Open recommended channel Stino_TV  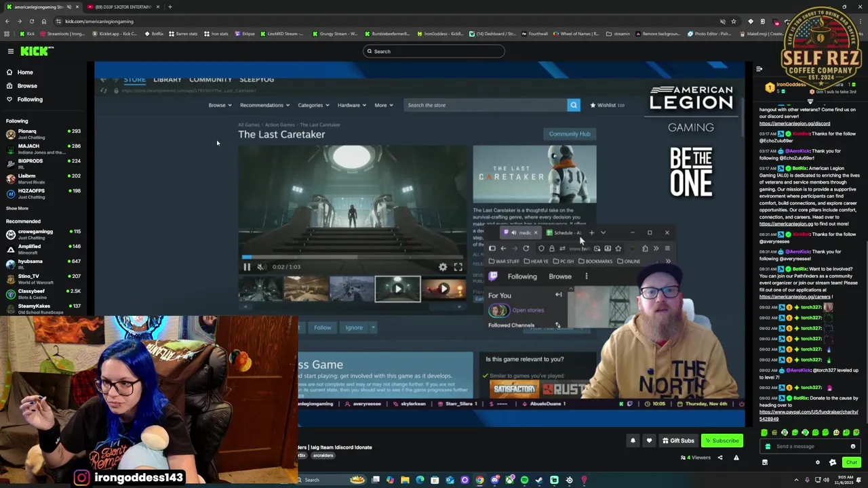43,279
